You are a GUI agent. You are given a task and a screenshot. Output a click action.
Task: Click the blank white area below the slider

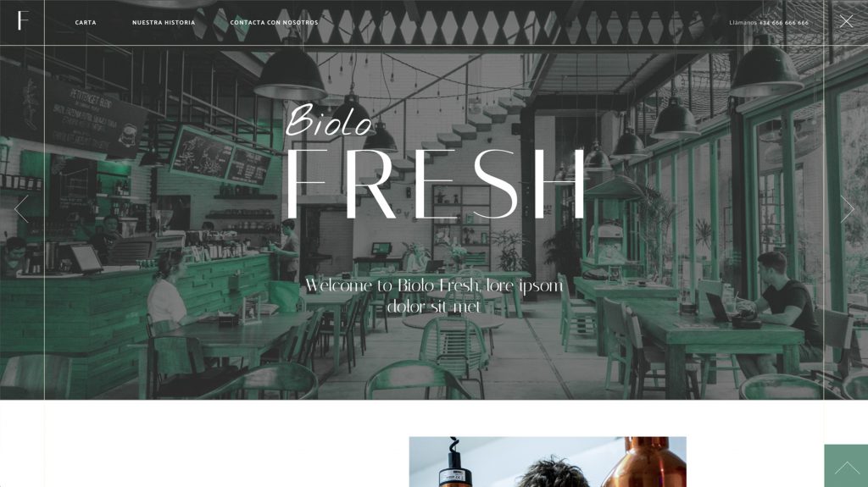tap(221, 443)
